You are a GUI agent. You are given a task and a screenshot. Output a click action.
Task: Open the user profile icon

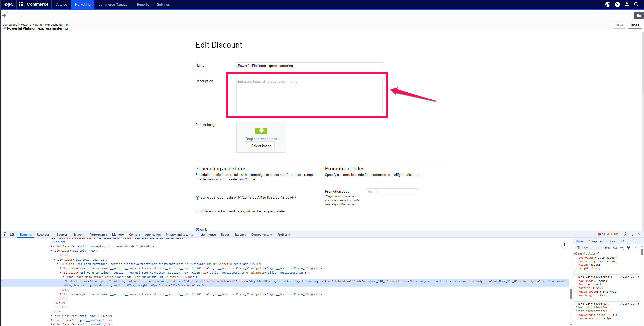point(627,4)
